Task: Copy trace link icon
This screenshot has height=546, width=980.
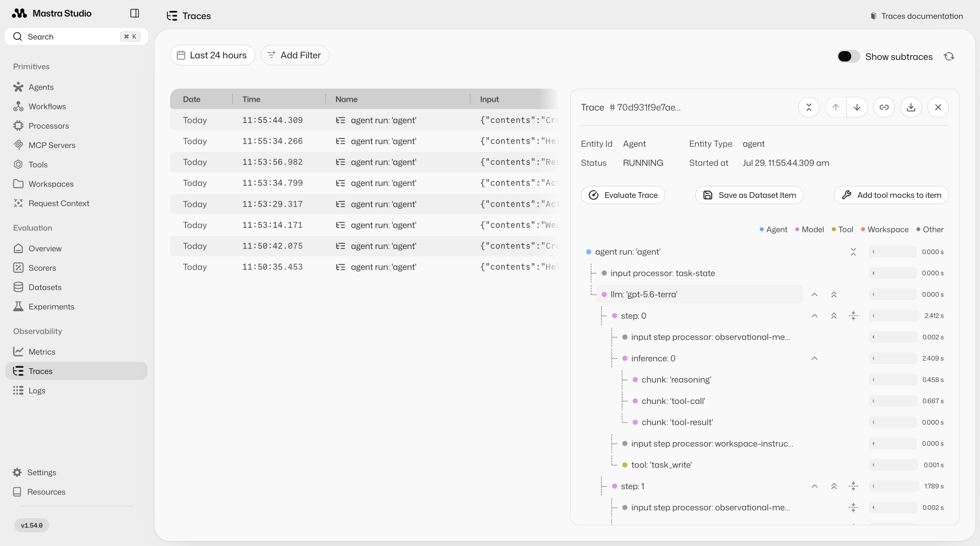Action: [x=884, y=107]
